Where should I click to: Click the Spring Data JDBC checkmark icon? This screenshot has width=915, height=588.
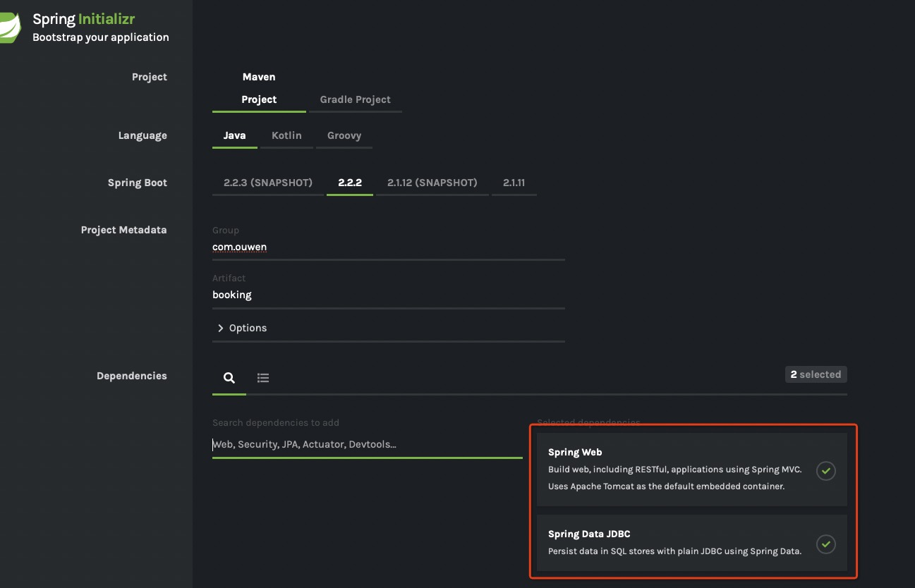point(825,544)
